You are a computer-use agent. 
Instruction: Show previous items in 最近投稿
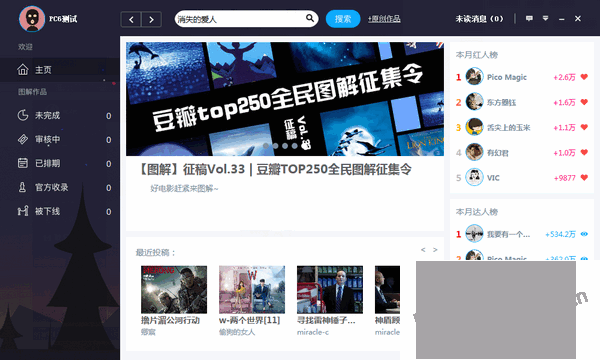[x=423, y=250]
